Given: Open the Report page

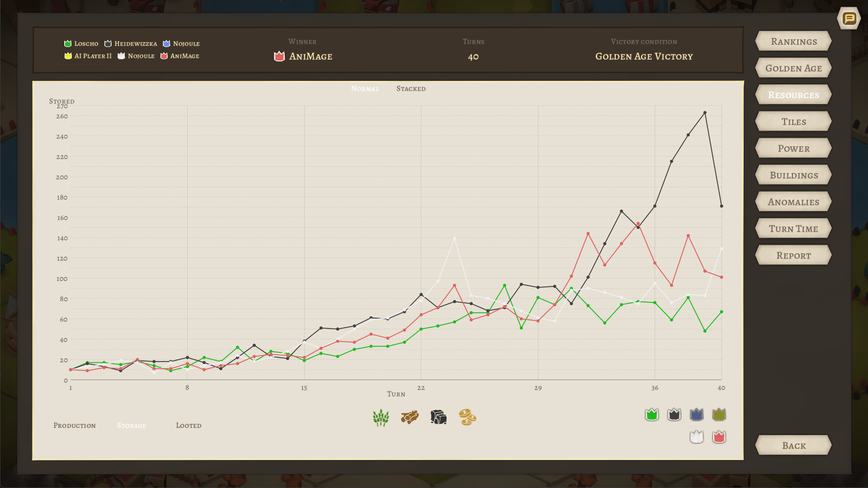Looking at the screenshot, I should click(793, 255).
